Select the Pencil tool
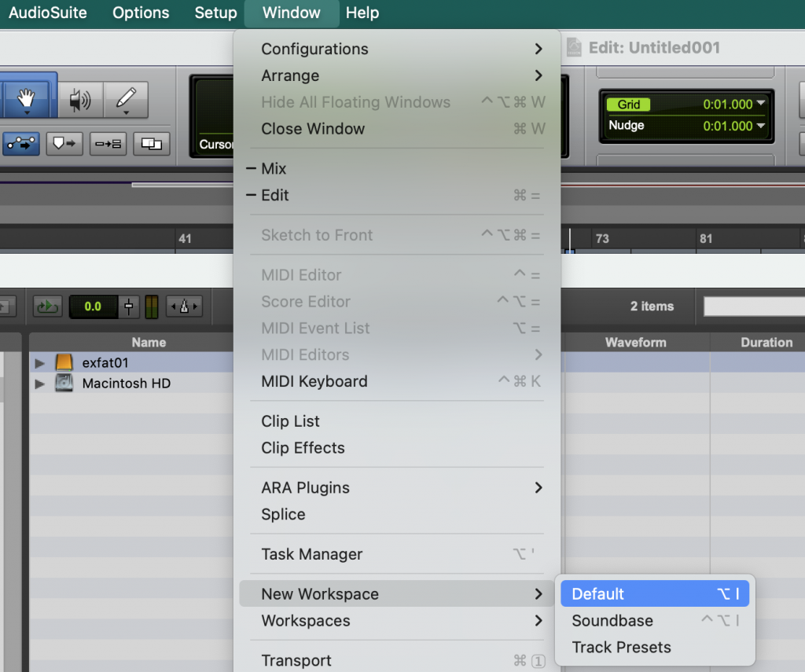The width and height of the screenshot is (805, 672). tap(125, 100)
